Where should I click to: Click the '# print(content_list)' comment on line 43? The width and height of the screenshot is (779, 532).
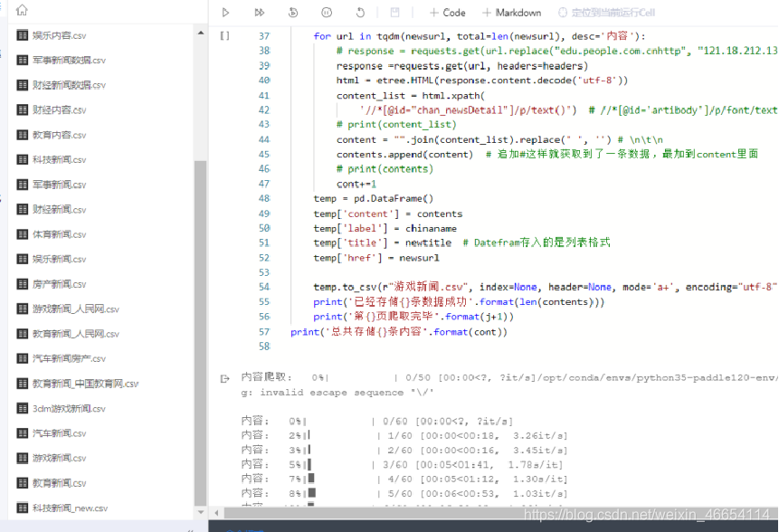[x=396, y=125]
